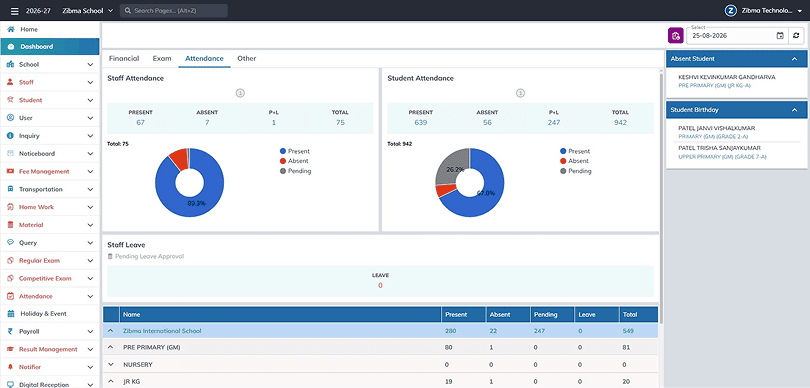Click the Payroll rupee icon
Viewport: 810px width, 388px height.
tap(10, 332)
